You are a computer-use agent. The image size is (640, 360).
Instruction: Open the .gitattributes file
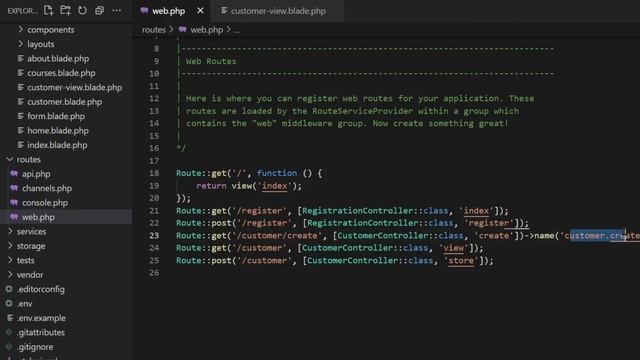point(41,333)
